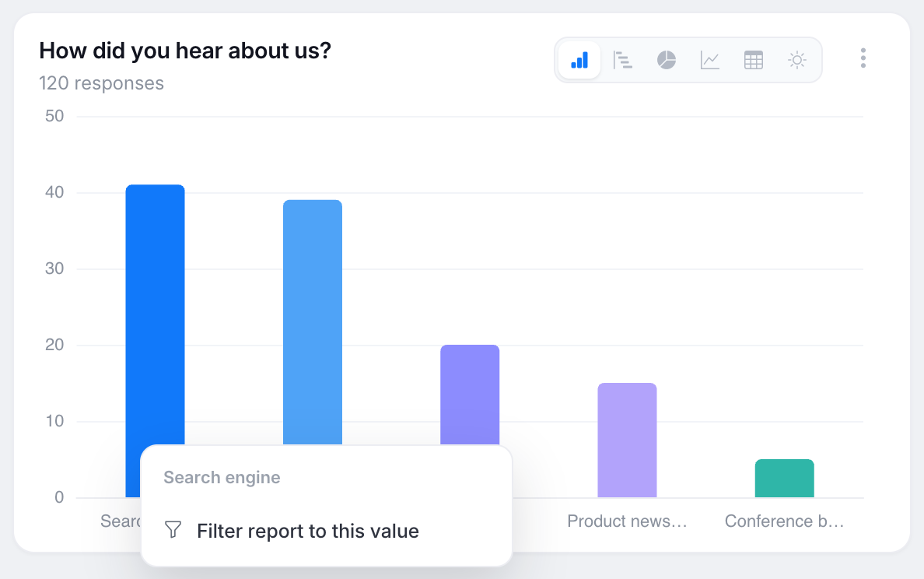The height and width of the screenshot is (579, 924).
Task: Select the vertical bar chart view icon
Action: (x=579, y=60)
